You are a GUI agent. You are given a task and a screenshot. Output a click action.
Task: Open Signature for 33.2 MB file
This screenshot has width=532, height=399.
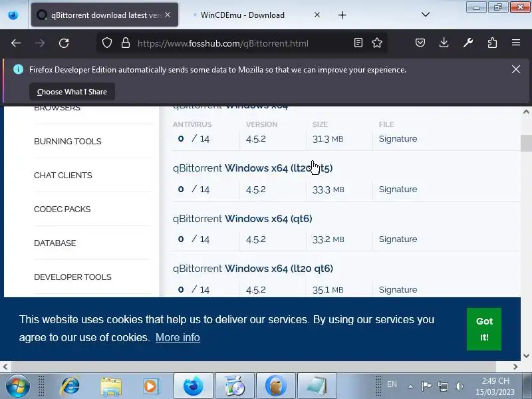[398, 239]
